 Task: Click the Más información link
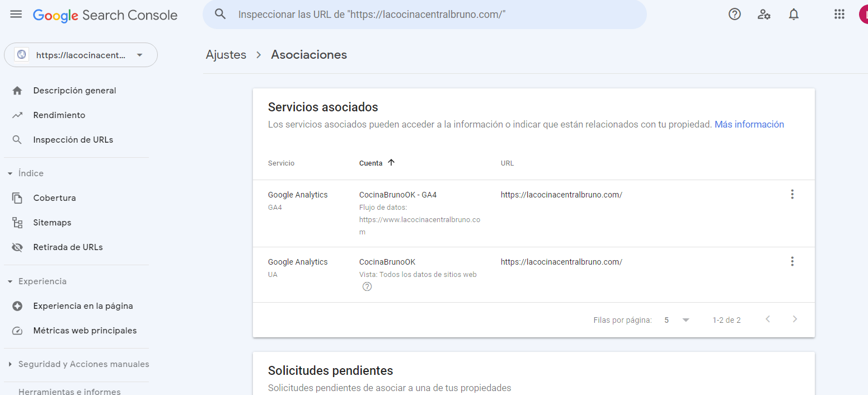(x=749, y=124)
